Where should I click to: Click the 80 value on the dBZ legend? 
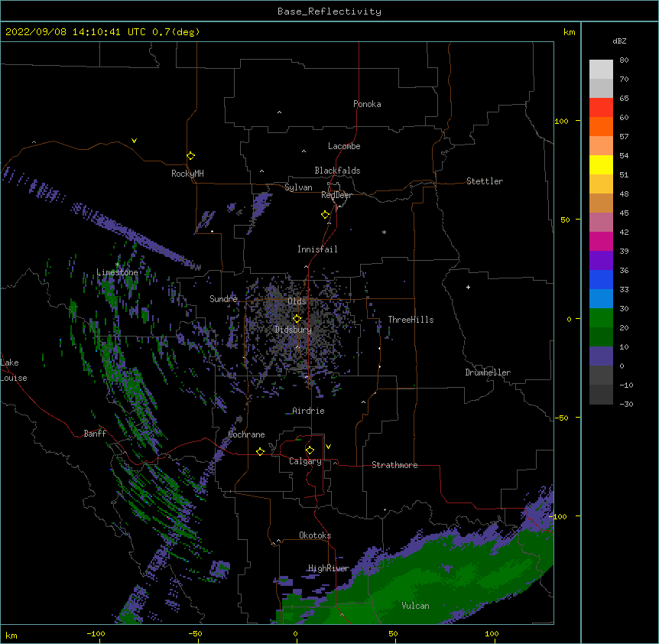pyautogui.click(x=624, y=60)
